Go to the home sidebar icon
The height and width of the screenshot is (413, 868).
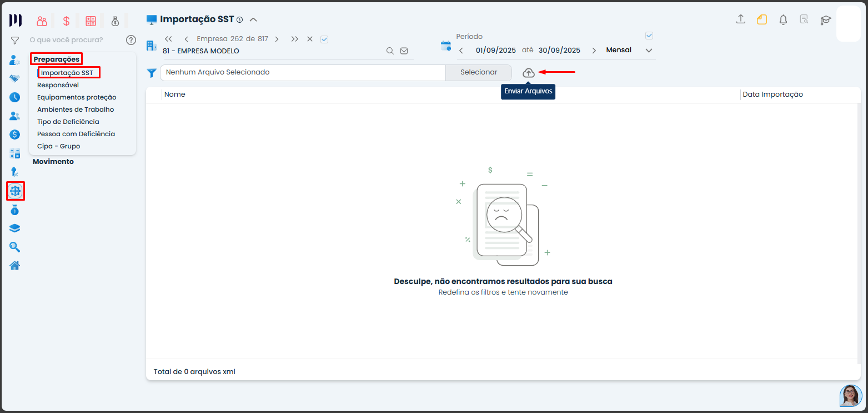15,265
